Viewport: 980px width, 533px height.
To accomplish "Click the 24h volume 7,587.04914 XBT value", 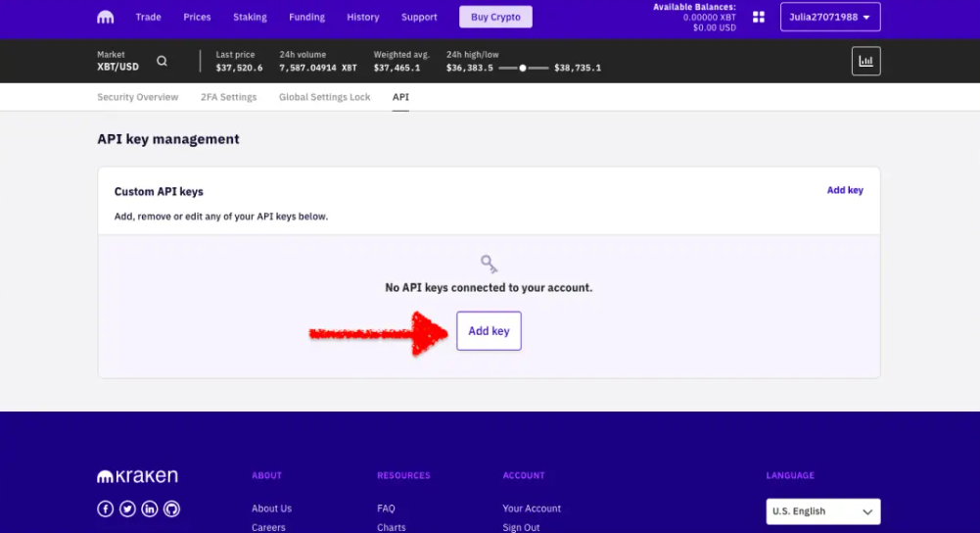I will click(318, 68).
